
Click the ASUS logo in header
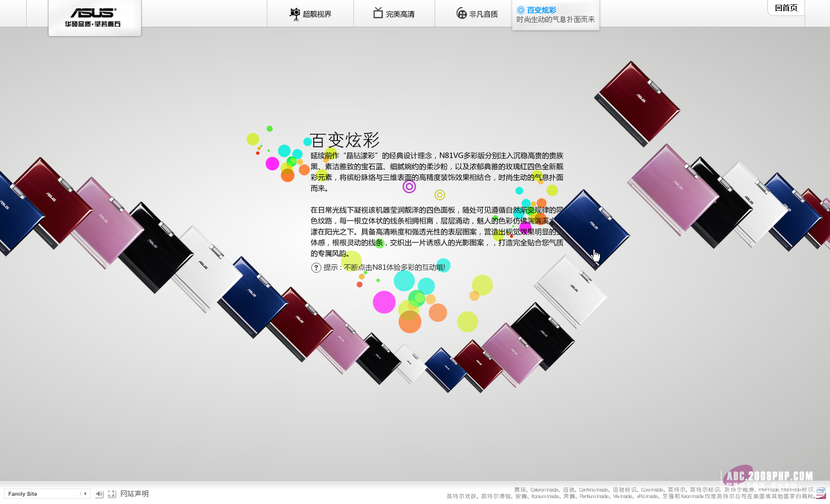point(94,17)
